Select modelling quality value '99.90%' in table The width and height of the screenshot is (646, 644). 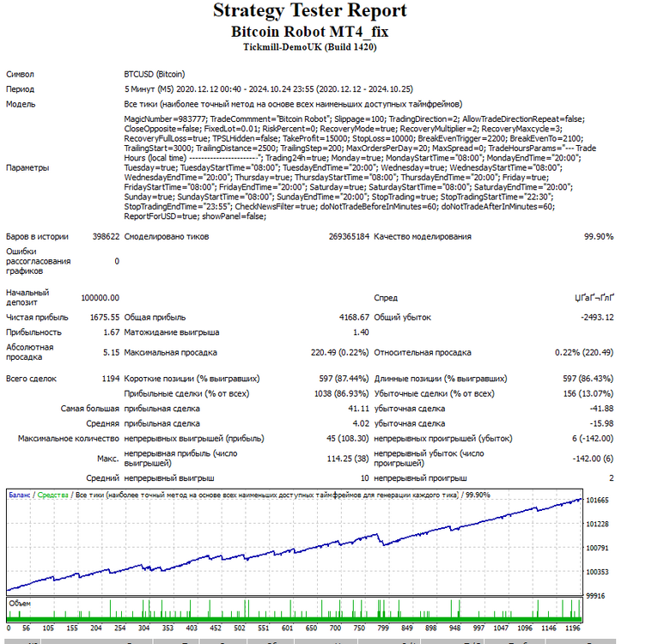tap(599, 236)
